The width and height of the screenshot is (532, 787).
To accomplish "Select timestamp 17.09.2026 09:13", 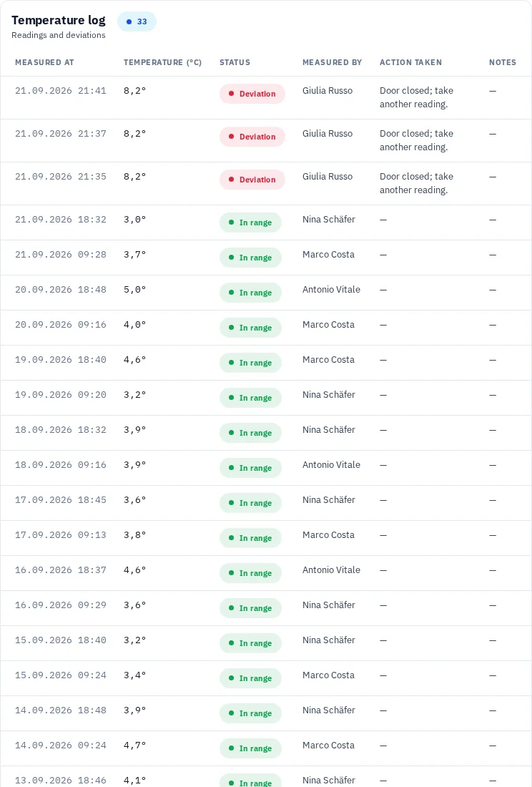I will coord(61,536).
